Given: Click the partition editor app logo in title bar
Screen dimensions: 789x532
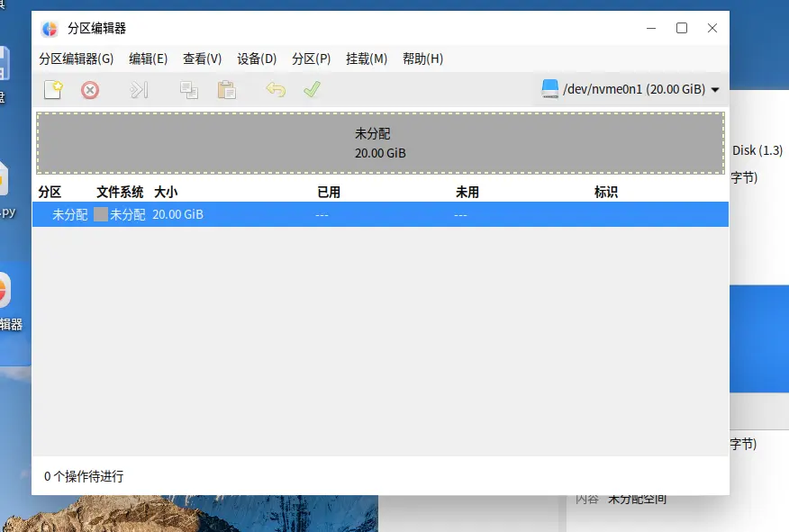Looking at the screenshot, I should [50, 29].
